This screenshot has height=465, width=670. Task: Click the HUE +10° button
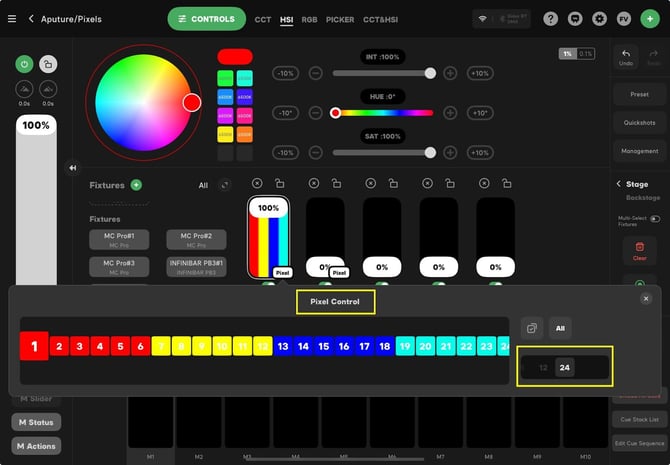point(480,113)
